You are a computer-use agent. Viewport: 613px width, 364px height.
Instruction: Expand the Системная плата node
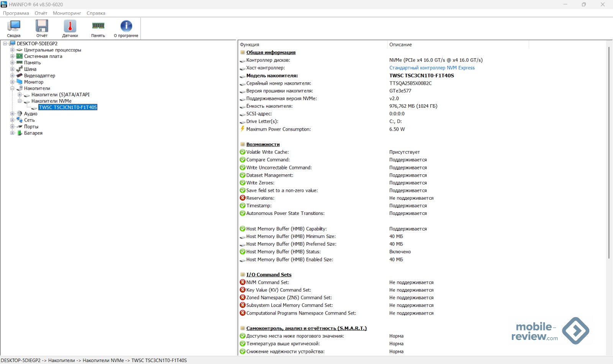(x=12, y=56)
